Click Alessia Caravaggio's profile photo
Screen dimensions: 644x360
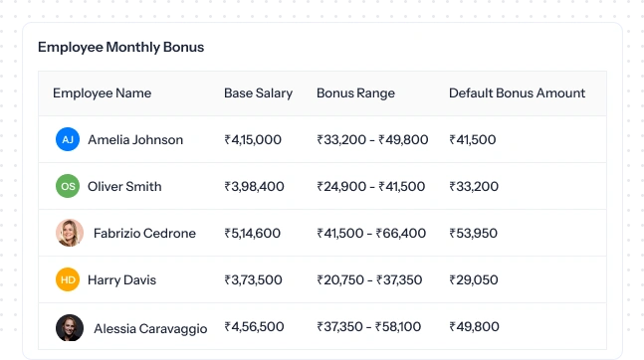(70, 328)
